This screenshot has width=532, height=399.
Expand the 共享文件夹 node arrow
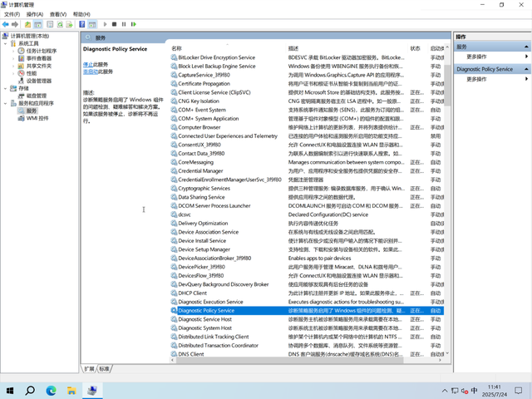[13, 66]
